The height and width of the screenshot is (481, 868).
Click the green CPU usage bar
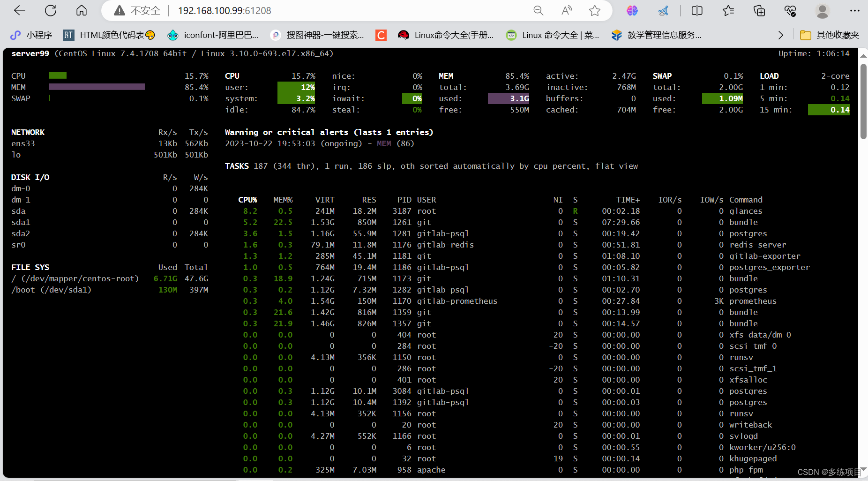[58, 75]
